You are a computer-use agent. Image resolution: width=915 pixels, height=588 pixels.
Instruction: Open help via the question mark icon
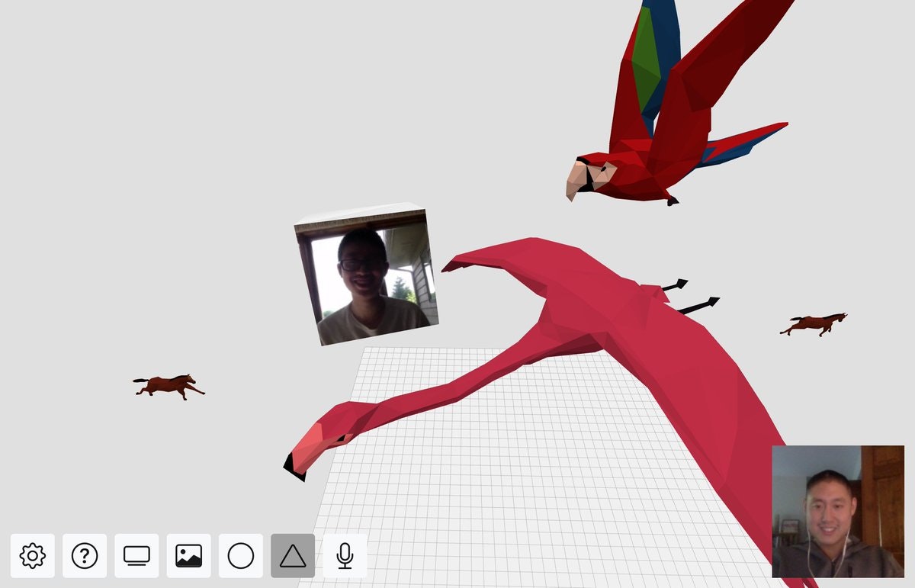coord(85,555)
